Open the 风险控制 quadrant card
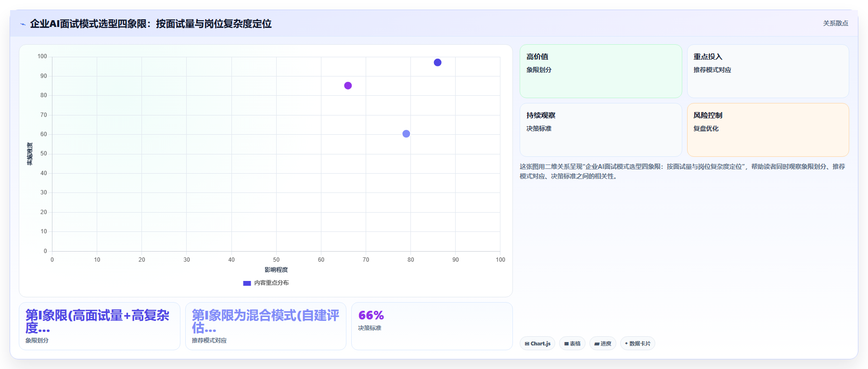The height and width of the screenshot is (369, 868). point(768,130)
